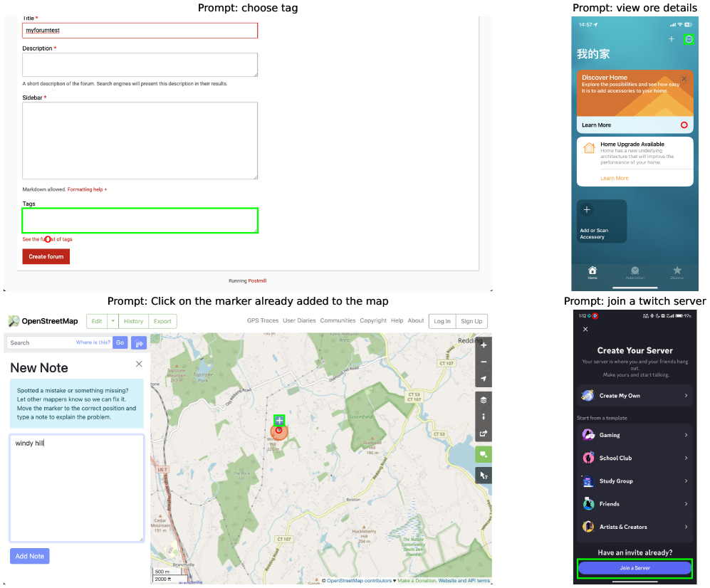The height and width of the screenshot is (588, 710).
Task: Click the map zoom in plus icon
Action: click(483, 345)
